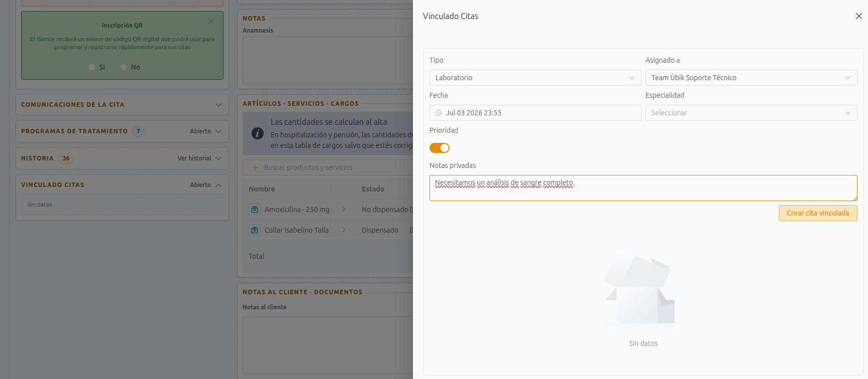Viewport: 868px width, 379px height.
Task: Toggle the Prioridad switch off
Action: pos(440,148)
